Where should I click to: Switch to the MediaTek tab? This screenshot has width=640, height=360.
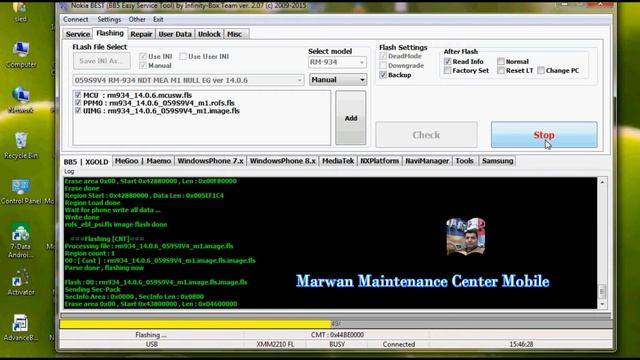pos(338,161)
